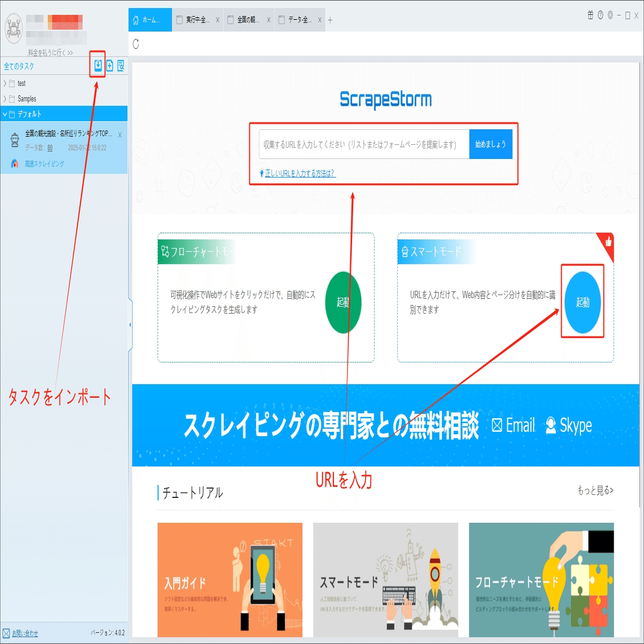Open the settings gear icon
This screenshot has width=644, height=644.
(611, 15)
